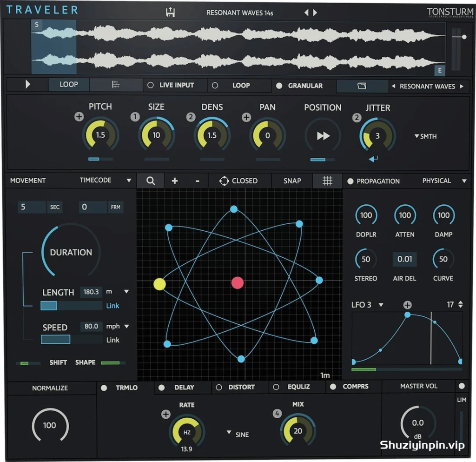476x462 pixels.
Task: Click the NORMALIZE label button
Action: [x=50, y=388]
